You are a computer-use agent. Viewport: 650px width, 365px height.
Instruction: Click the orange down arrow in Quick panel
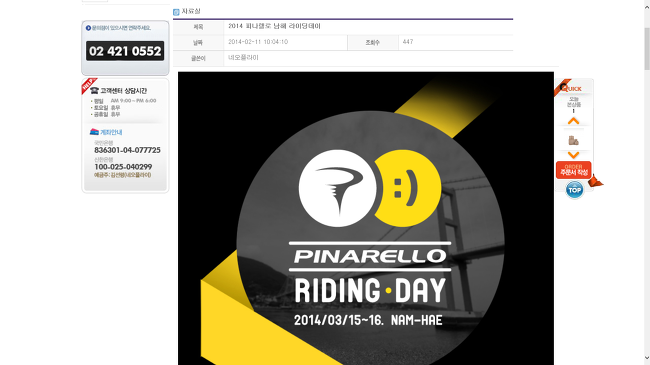click(573, 155)
